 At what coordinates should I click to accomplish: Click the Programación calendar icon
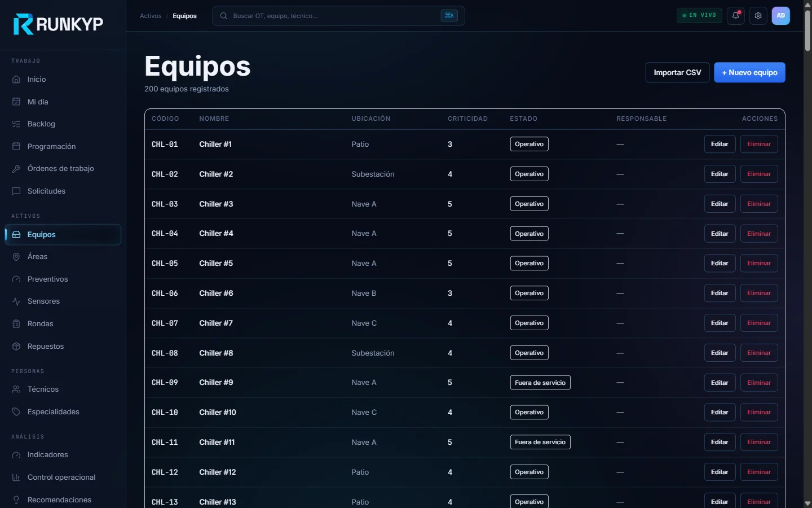click(x=16, y=146)
